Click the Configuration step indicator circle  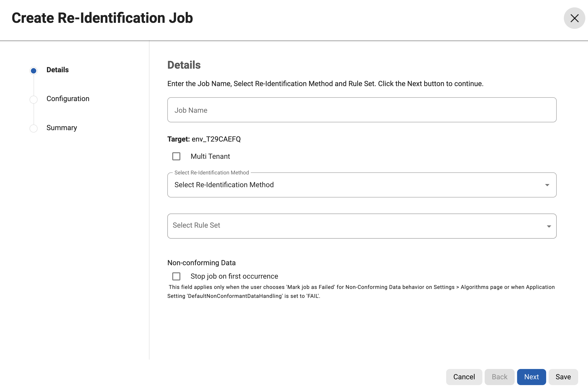coord(34,100)
